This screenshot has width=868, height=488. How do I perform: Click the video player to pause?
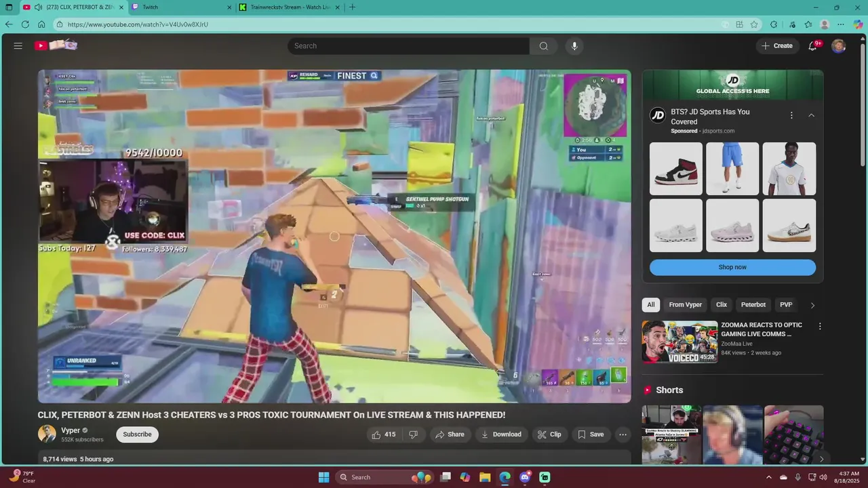334,236
